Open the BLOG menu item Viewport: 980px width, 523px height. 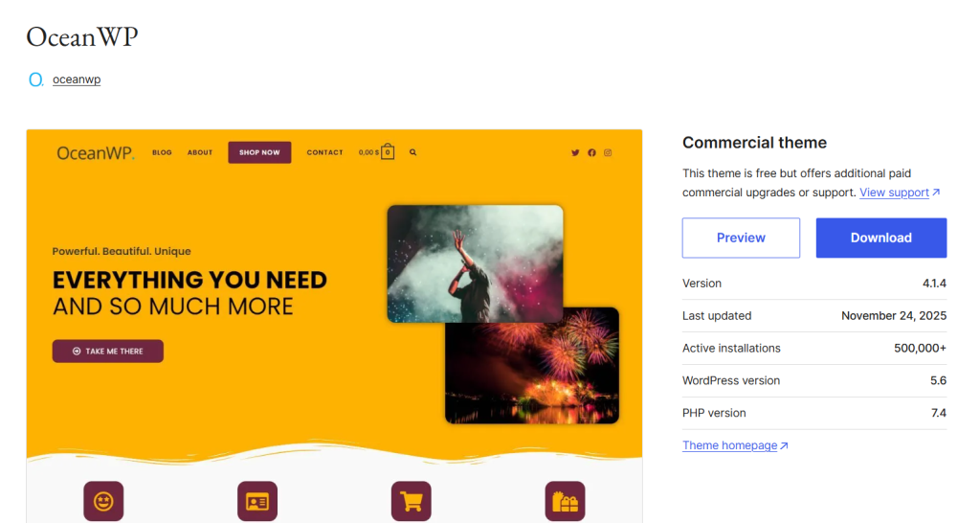(162, 152)
